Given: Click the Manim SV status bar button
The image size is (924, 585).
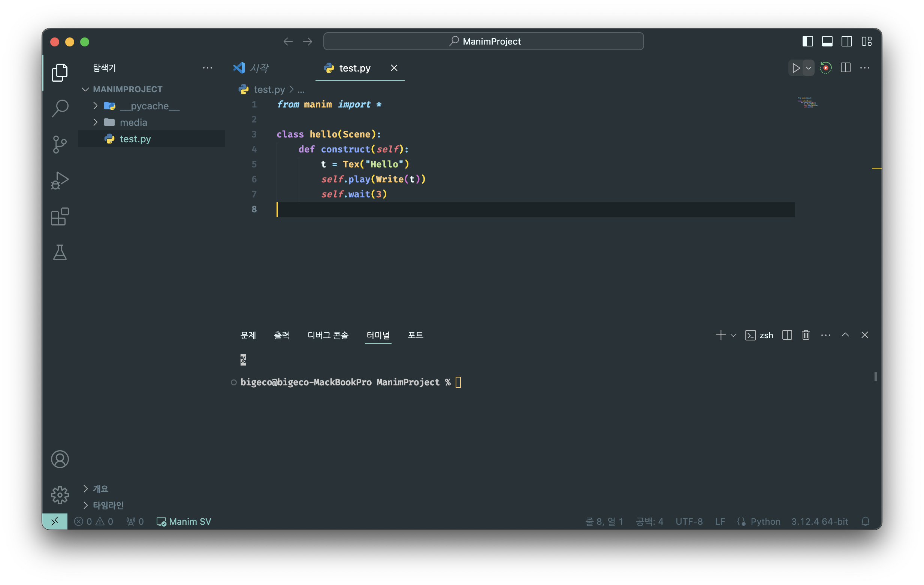Looking at the screenshot, I should [184, 521].
